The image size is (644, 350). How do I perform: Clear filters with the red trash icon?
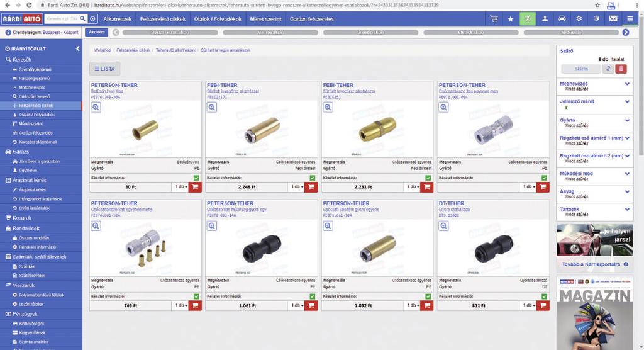[x=621, y=69]
